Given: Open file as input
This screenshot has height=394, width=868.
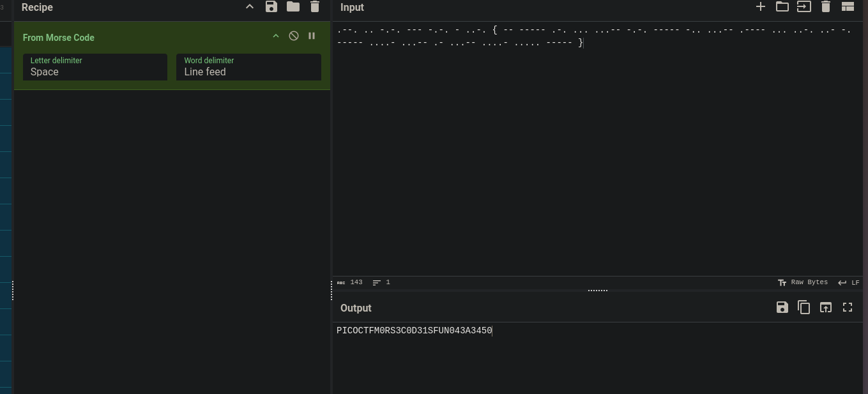Looking at the screenshot, I should pyautogui.click(x=804, y=7).
